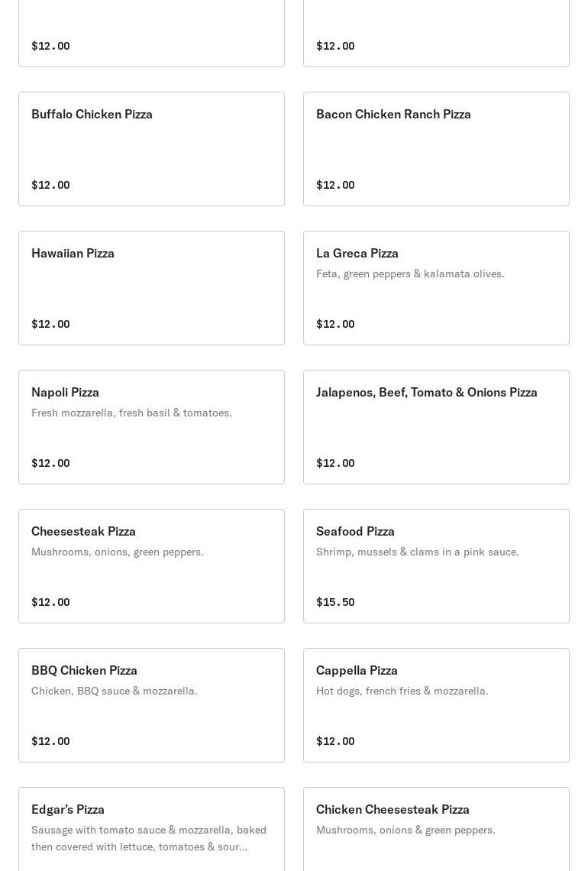Open Jalapenos, Beef, Tomato & Onions Pizza
The height and width of the screenshot is (871, 588).
436,426
